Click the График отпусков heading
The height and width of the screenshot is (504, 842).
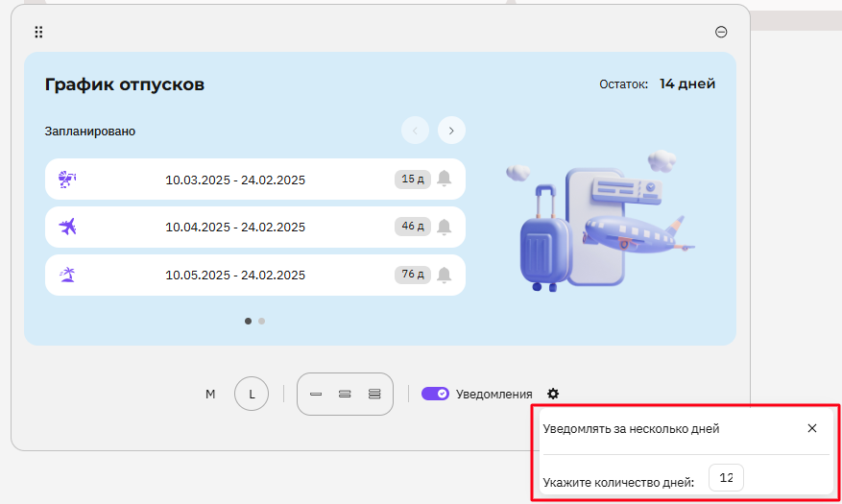[125, 84]
